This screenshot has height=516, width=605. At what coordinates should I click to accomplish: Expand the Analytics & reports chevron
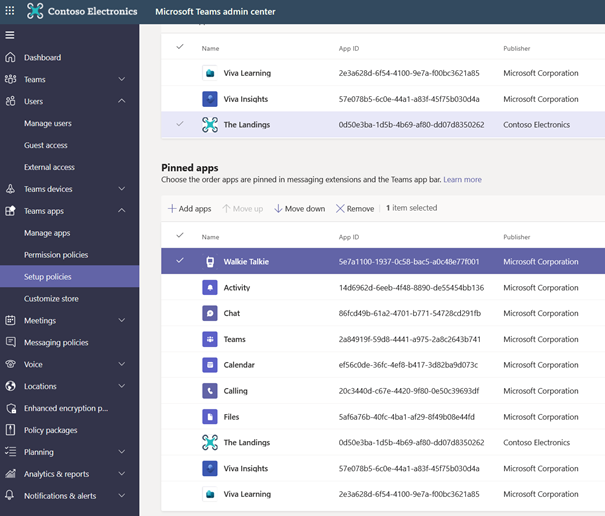pos(122,474)
